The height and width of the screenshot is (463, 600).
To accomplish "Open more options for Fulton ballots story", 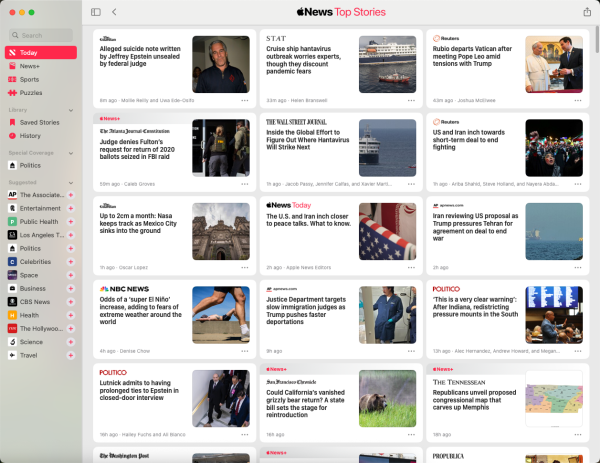I will [x=245, y=184].
